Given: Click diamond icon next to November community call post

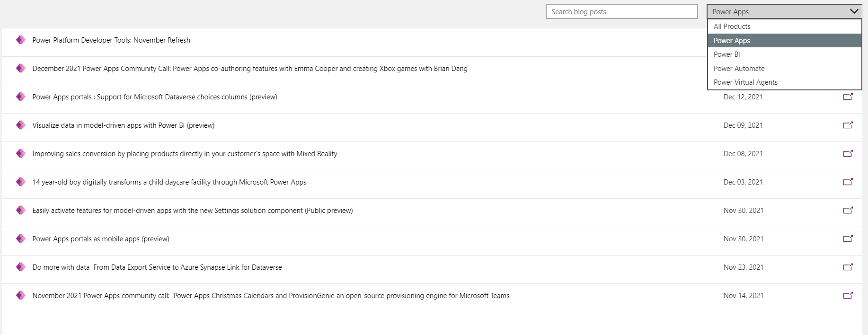Looking at the screenshot, I should (x=20, y=295).
